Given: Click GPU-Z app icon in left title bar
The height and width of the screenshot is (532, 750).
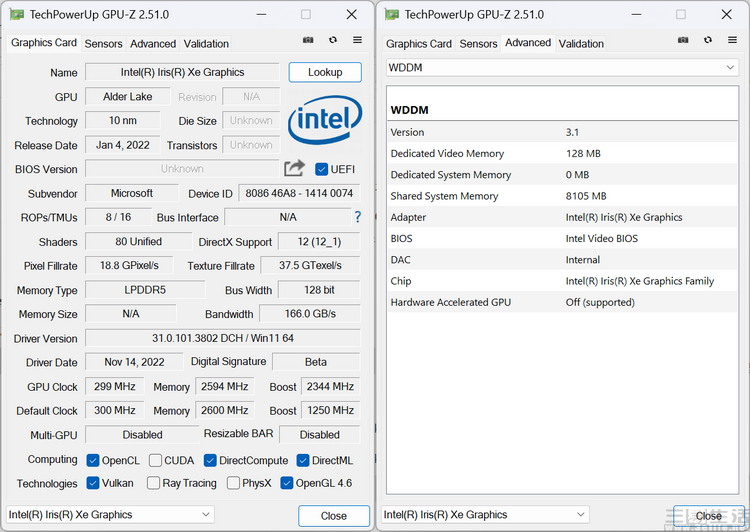Looking at the screenshot, I should click(x=17, y=14).
